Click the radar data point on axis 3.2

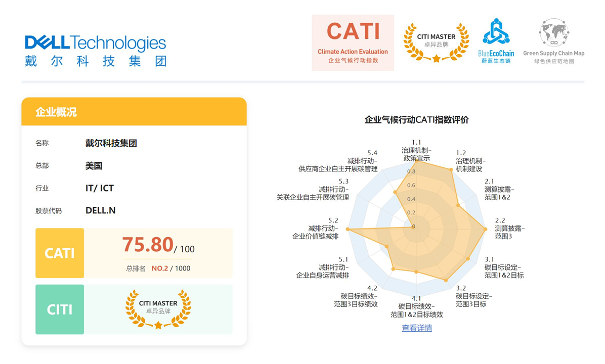click(446, 280)
